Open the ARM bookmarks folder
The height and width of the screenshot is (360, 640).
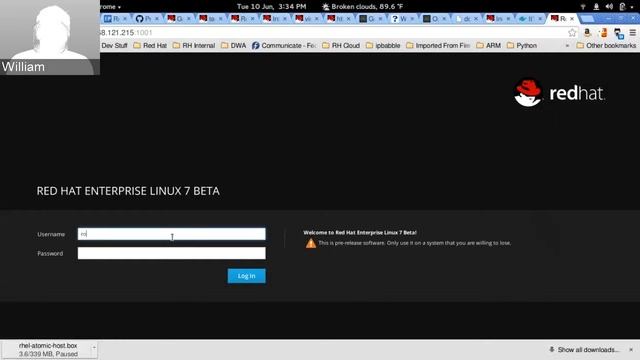click(488, 45)
